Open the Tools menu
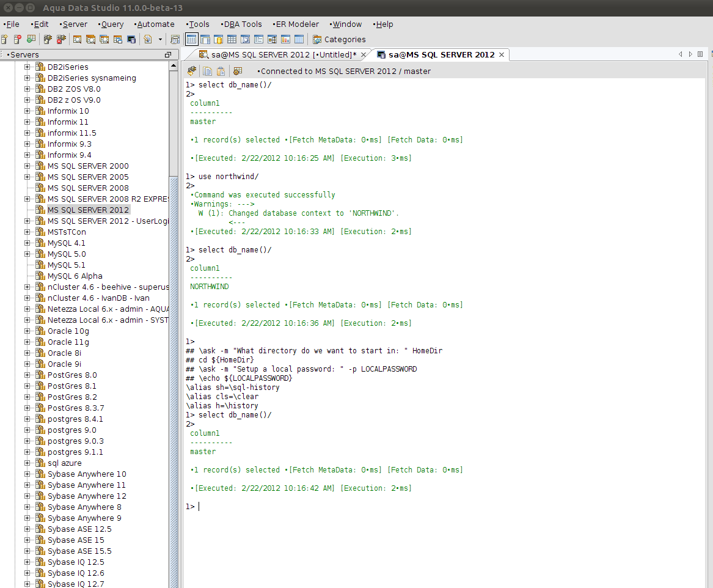The image size is (713, 588). (x=197, y=24)
